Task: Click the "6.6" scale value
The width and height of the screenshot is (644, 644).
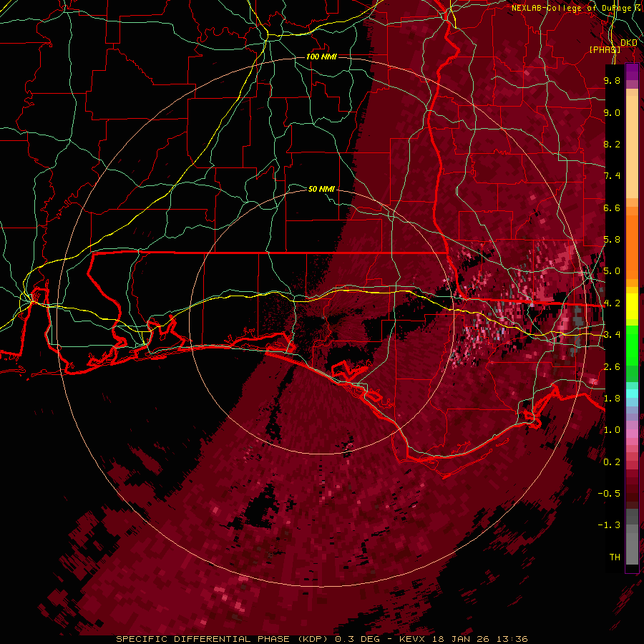Action: (x=612, y=208)
